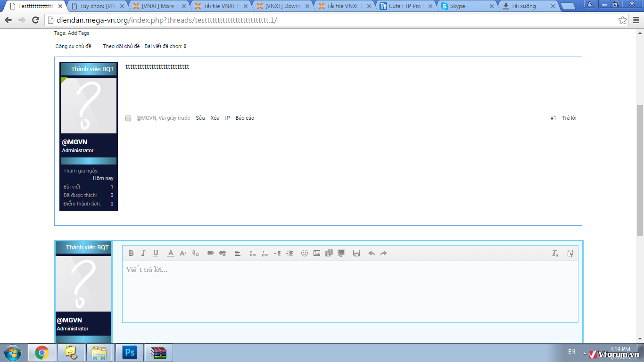Open the font size dropdown
644x362 pixels.
tap(183, 253)
